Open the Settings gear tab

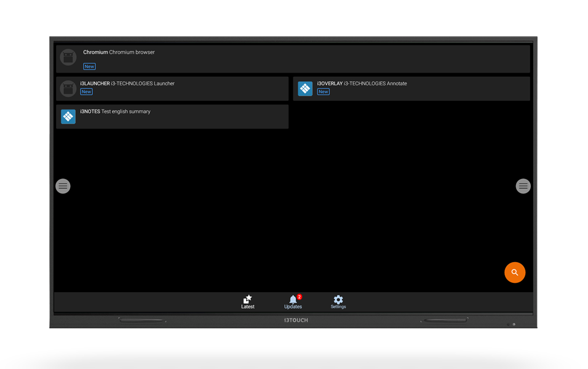338,301
